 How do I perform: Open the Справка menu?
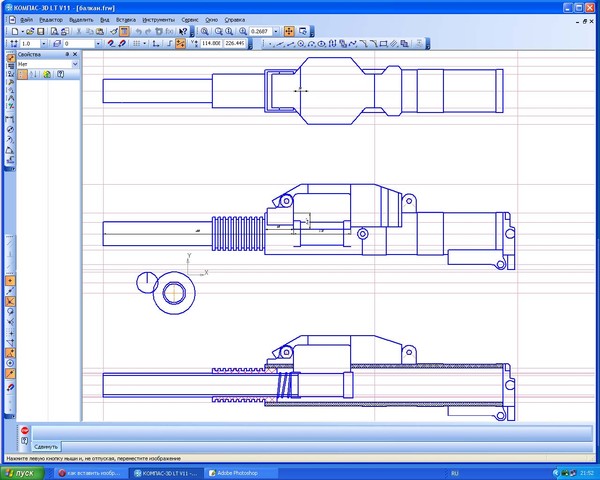[235, 20]
